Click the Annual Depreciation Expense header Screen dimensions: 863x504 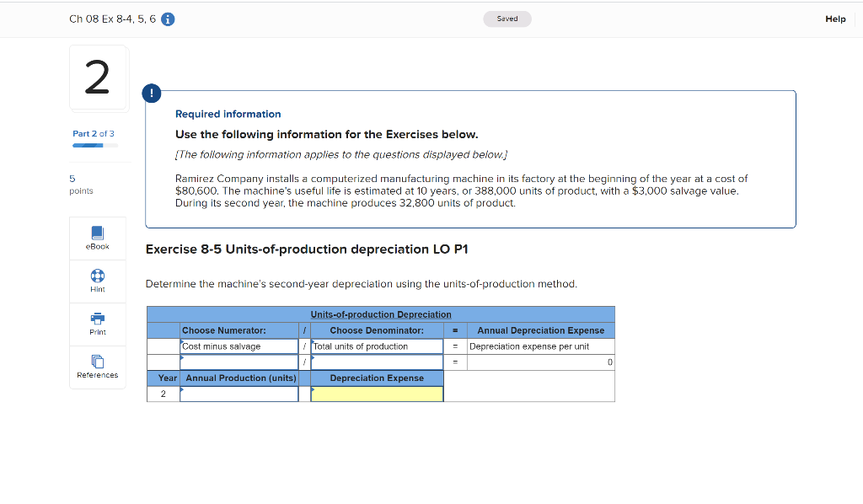click(x=540, y=330)
